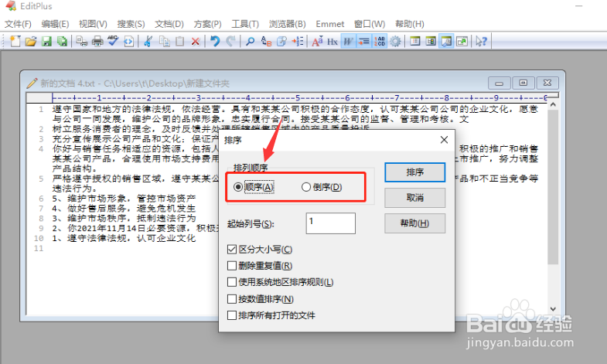Toggle full screen icon
Image resolution: width=607 pixels, height=364 pixels.
[462, 41]
